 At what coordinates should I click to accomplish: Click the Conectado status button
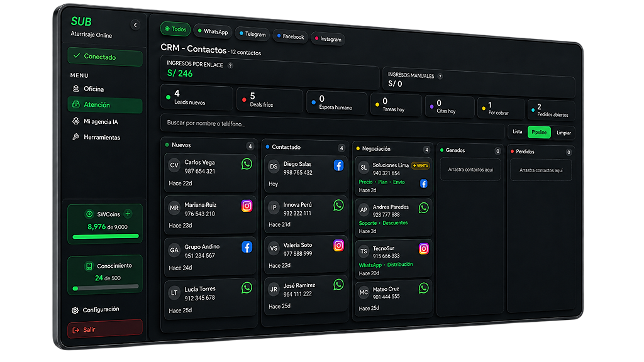105,57
